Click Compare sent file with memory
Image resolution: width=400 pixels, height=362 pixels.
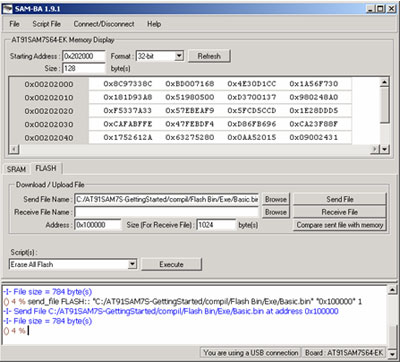[340, 225]
